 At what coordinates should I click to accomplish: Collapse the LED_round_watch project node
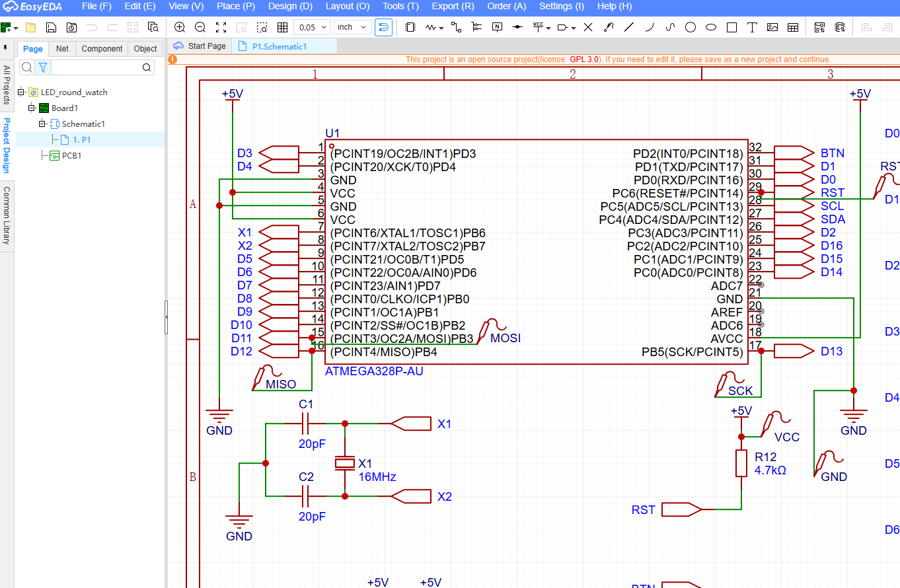(x=20, y=92)
